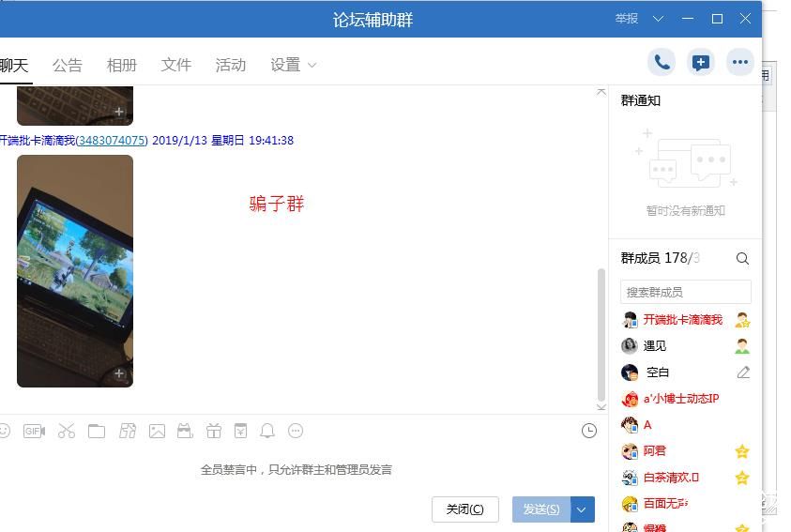791x532 pixels.
Task: Switch to the 相册 tab
Action: pyautogui.click(x=122, y=65)
